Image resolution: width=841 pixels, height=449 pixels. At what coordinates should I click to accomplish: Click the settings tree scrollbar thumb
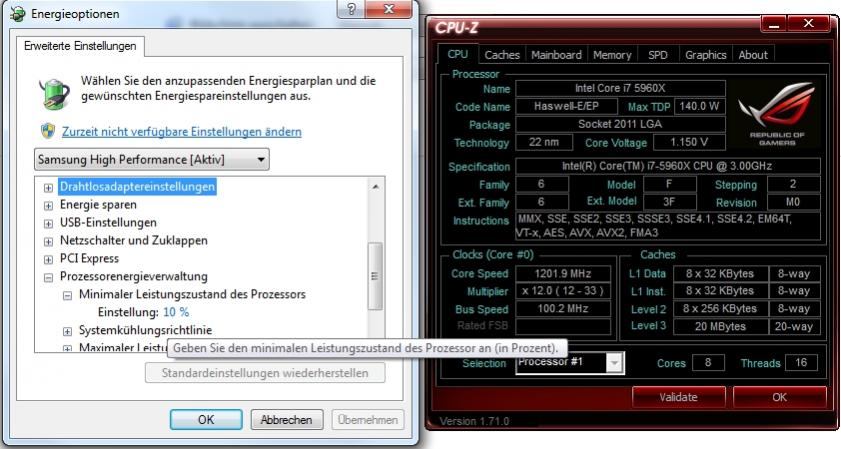click(x=375, y=276)
